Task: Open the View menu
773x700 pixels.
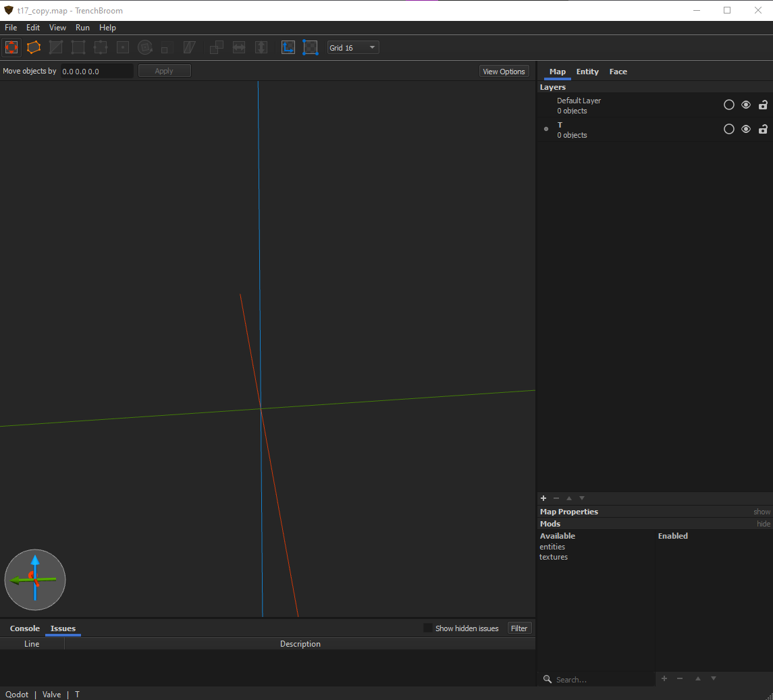Action: click(57, 28)
